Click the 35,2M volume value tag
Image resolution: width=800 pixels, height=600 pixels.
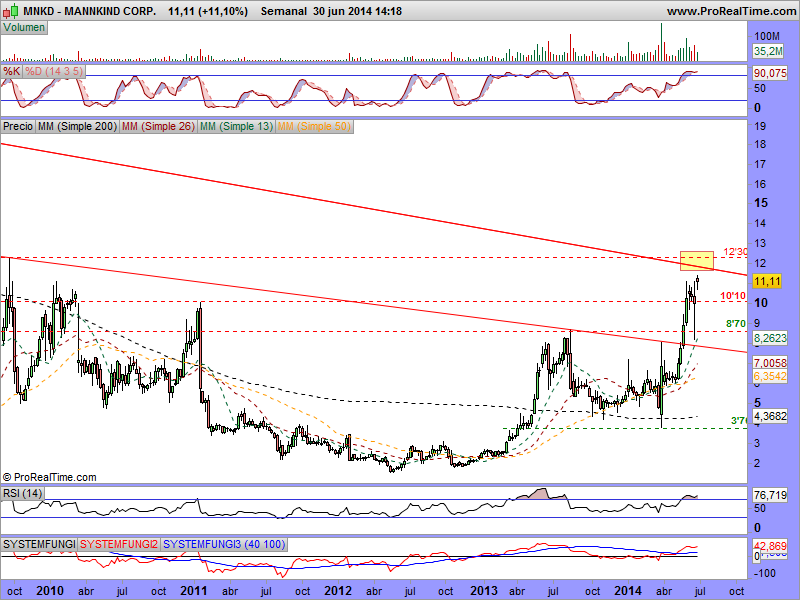pyautogui.click(x=768, y=51)
